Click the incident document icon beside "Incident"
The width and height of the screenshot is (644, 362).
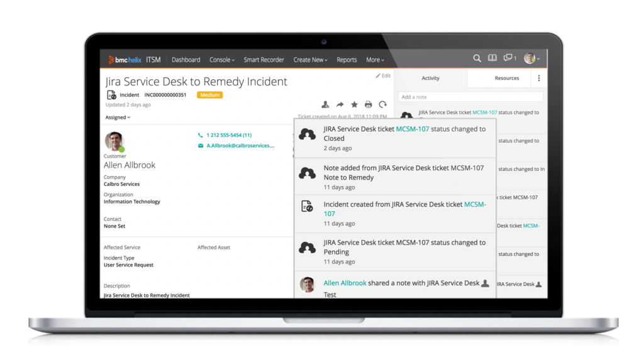pyautogui.click(x=111, y=95)
